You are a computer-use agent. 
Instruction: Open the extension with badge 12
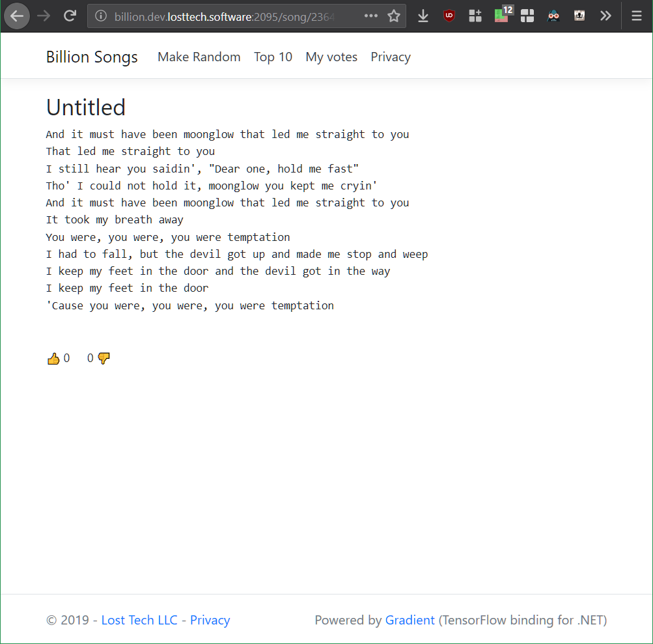(x=503, y=15)
